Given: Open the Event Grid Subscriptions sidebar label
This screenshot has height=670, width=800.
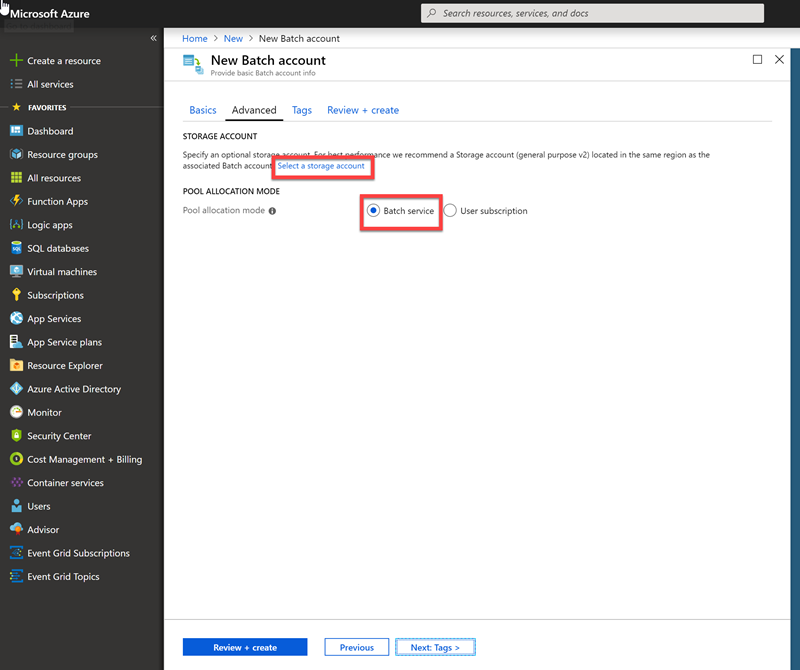Looking at the screenshot, I should pos(79,553).
